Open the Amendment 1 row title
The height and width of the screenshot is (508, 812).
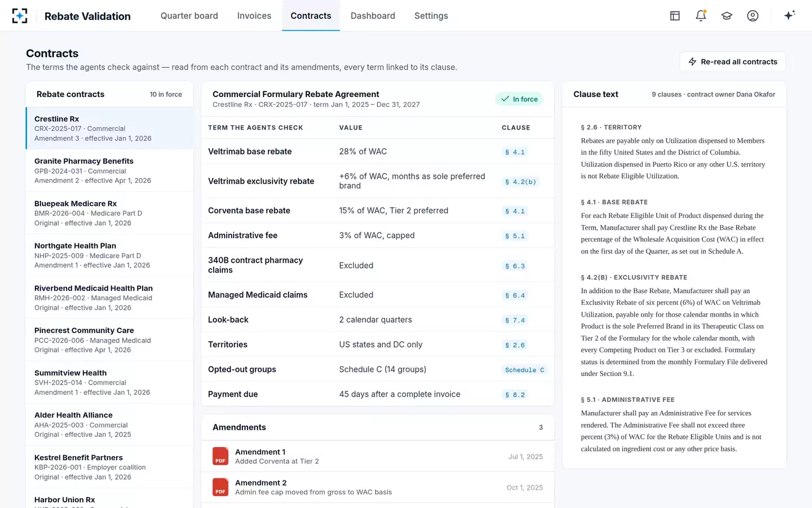(260, 452)
